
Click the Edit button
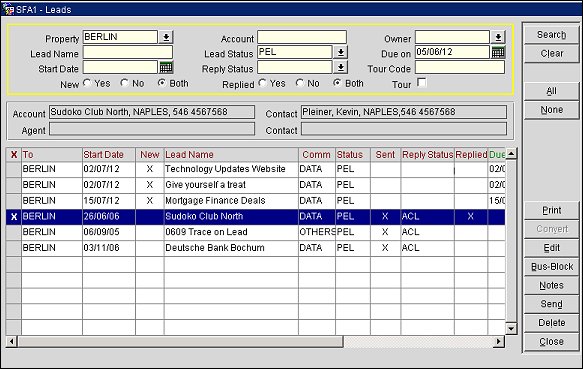(x=551, y=248)
